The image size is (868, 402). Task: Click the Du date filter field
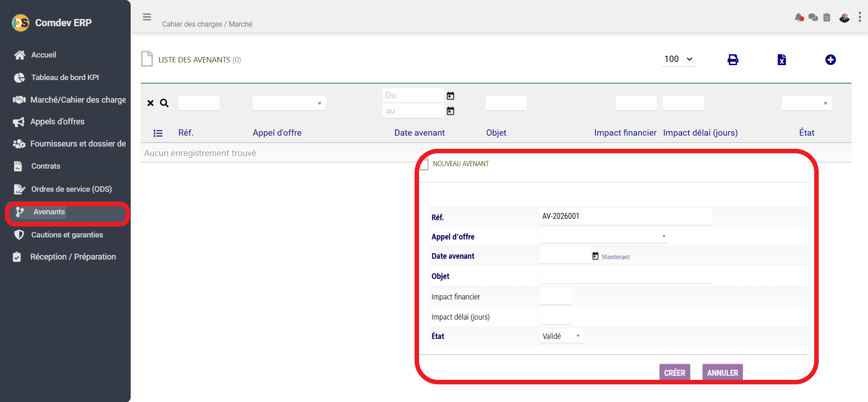click(414, 95)
